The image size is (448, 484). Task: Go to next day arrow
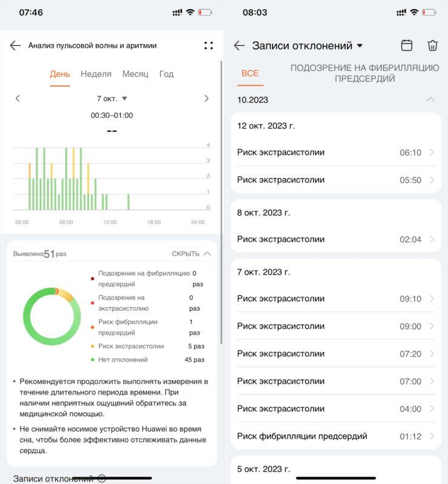coord(206,99)
